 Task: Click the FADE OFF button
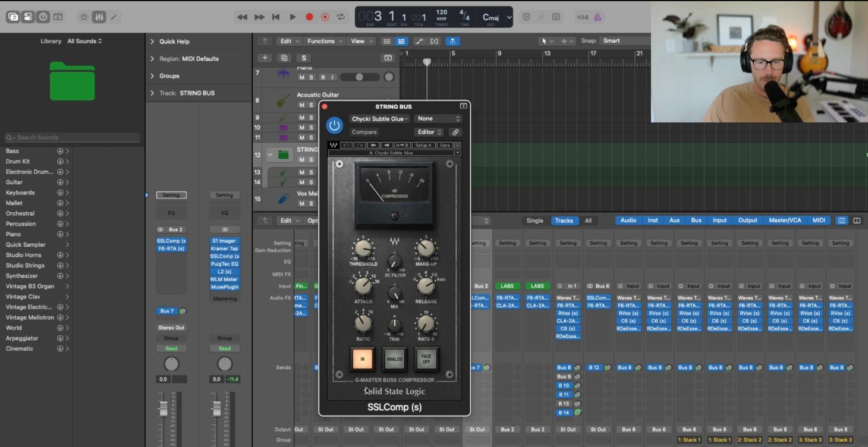426,359
